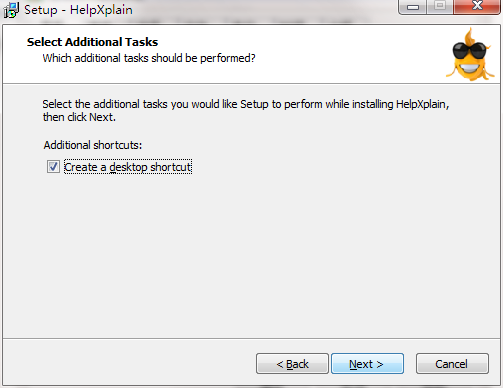Close the Setup - HelpXplain window
The height and width of the screenshot is (388, 503).
(x=477, y=6)
